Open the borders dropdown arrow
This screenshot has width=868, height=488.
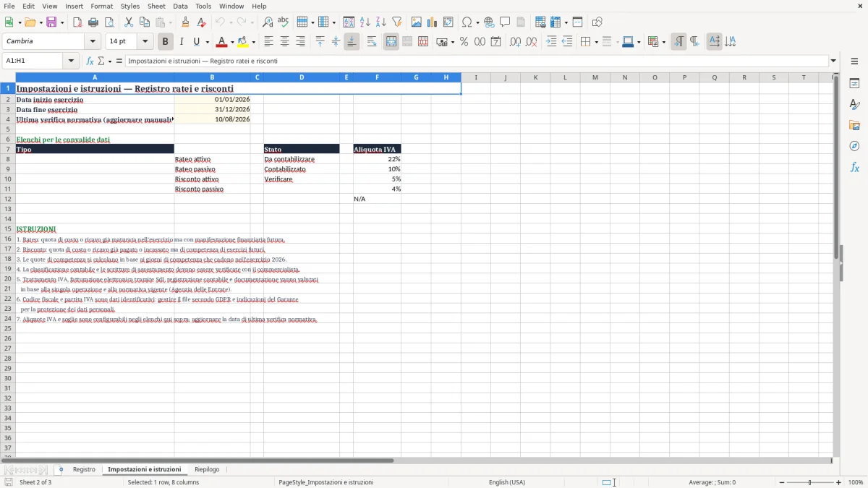(x=595, y=42)
